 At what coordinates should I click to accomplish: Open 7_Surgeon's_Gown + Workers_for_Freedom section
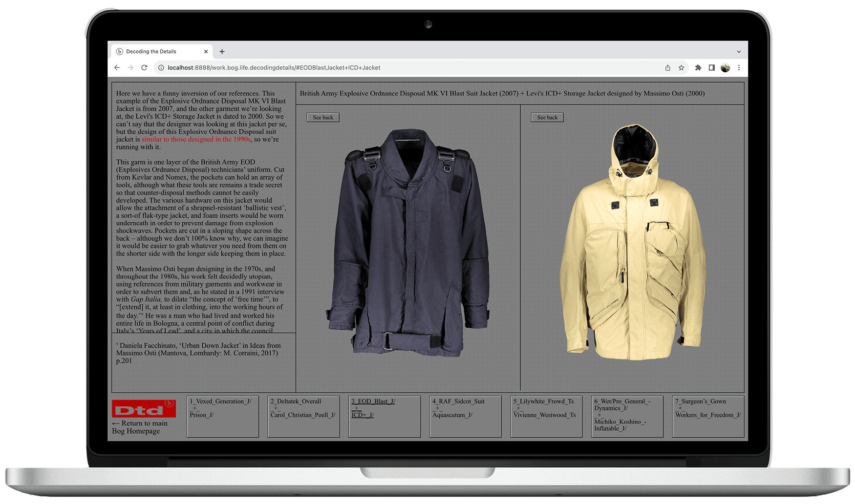708,417
